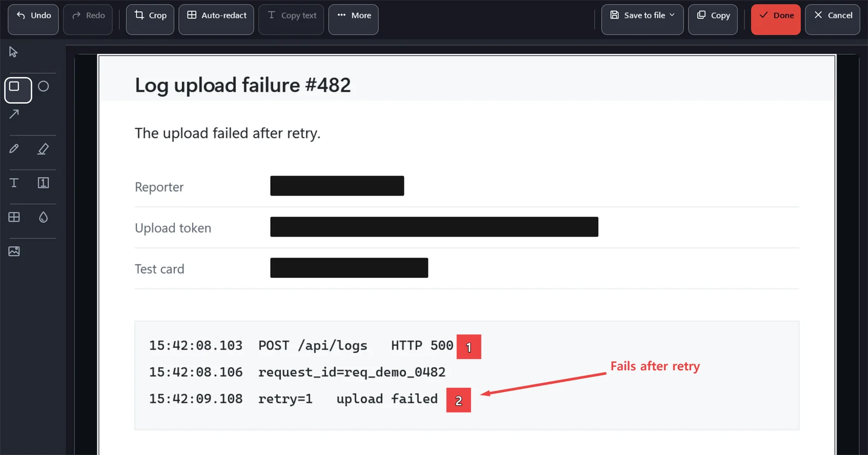Click the Redo button
Image resolution: width=868 pixels, height=455 pixels.
(88, 20)
